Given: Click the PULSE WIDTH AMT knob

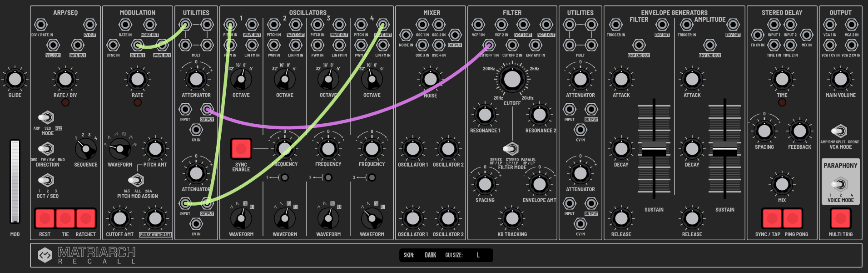Looking at the screenshot, I should (155, 218).
